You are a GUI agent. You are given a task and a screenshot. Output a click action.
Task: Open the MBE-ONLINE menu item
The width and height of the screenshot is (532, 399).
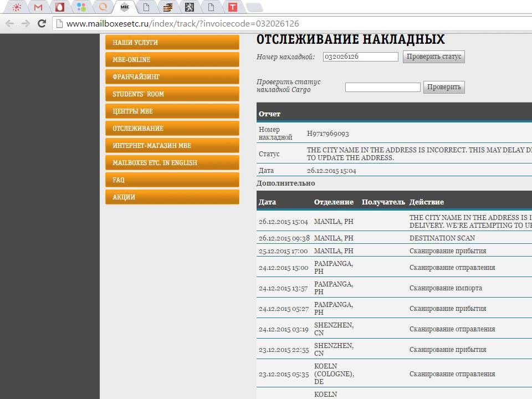click(x=172, y=60)
